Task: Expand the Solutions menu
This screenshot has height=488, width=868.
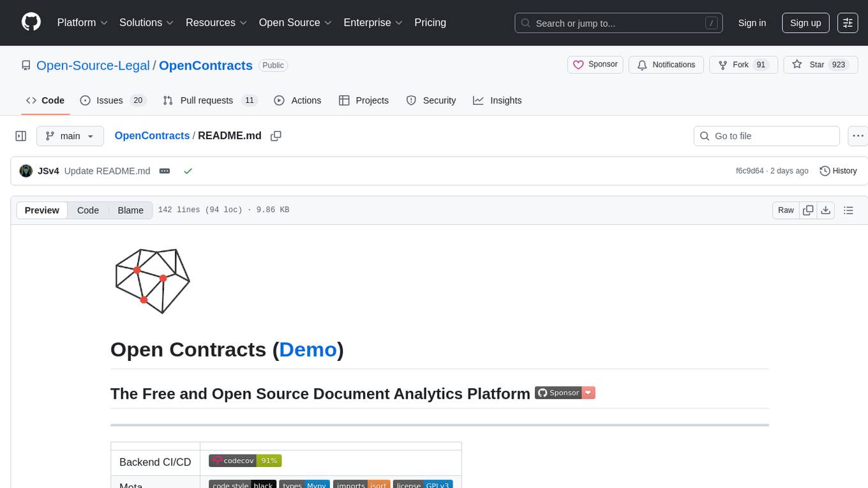Action: 147,22
